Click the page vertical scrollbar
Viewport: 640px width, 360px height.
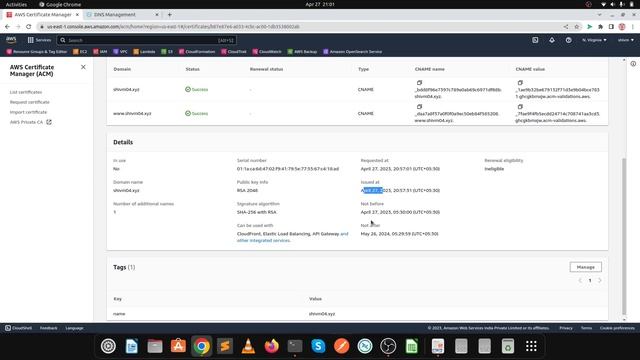click(624, 235)
